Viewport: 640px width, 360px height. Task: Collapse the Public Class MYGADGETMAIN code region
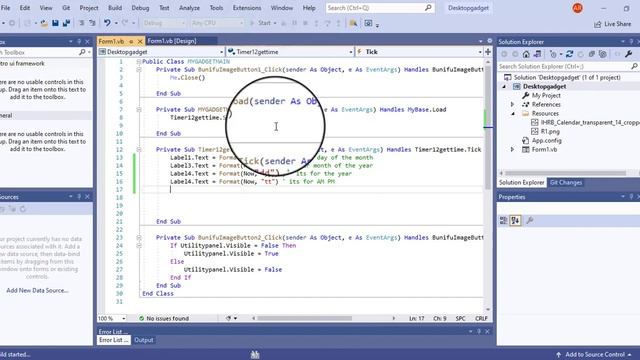click(139, 62)
